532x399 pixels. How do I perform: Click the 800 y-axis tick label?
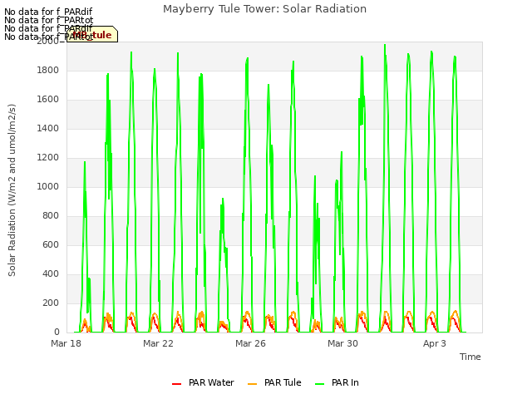coord(51,216)
